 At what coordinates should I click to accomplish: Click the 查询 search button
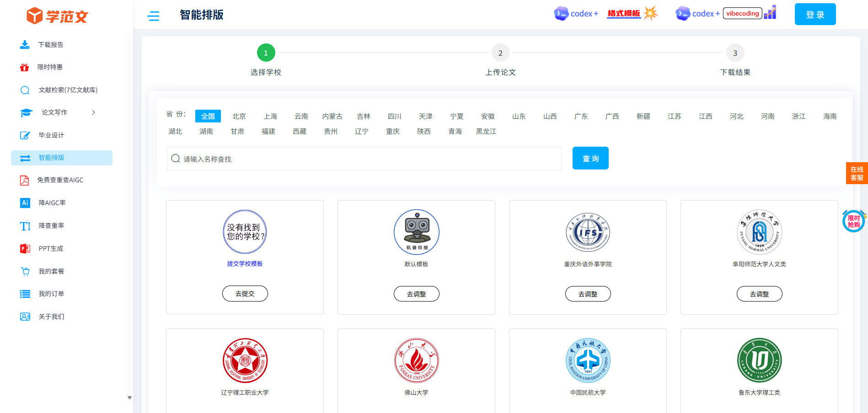click(x=590, y=158)
